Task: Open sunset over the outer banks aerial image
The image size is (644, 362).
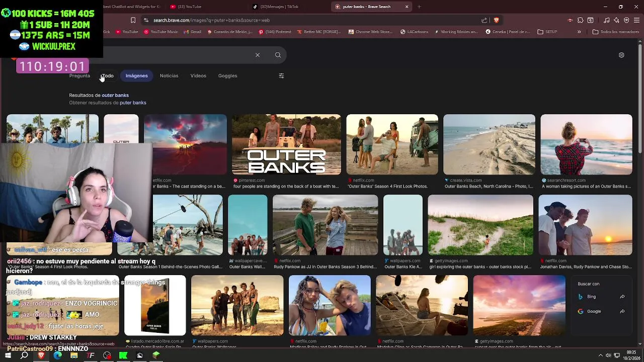Action: 519,306
